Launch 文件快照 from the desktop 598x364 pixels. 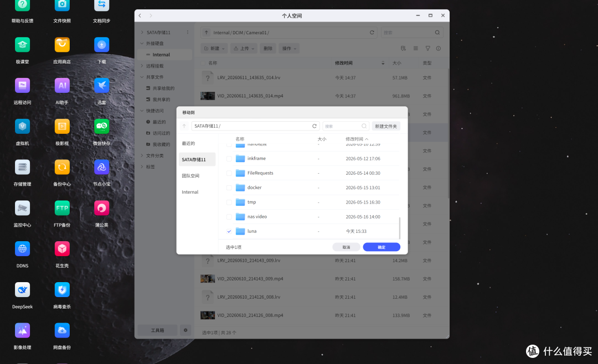click(62, 6)
